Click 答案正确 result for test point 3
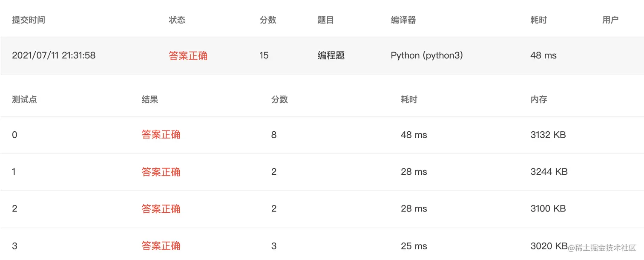Viewport: 644px width, 260px height. [161, 246]
